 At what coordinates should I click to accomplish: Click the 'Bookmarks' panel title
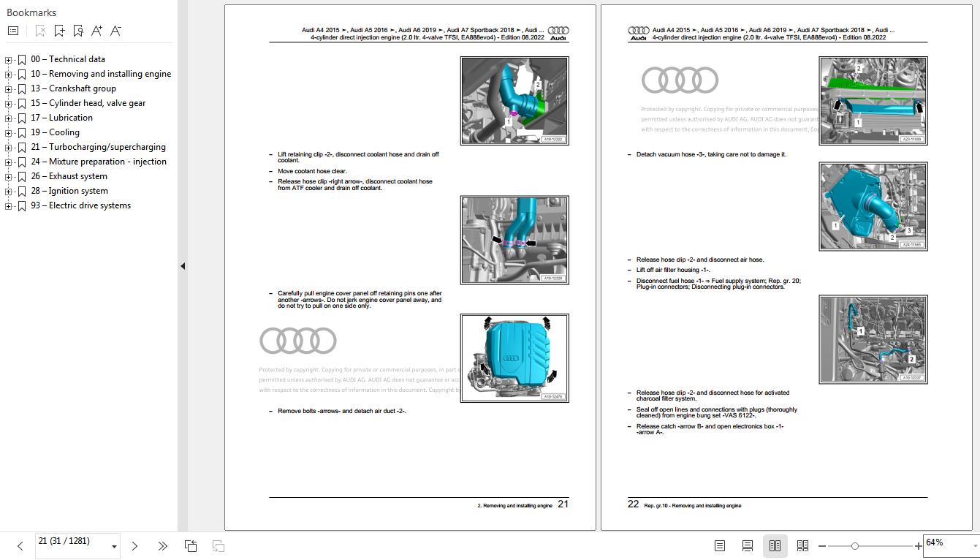(31, 12)
